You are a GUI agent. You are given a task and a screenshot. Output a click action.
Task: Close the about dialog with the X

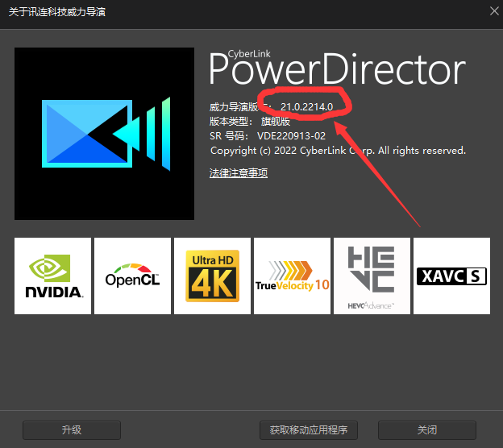pyautogui.click(x=494, y=11)
